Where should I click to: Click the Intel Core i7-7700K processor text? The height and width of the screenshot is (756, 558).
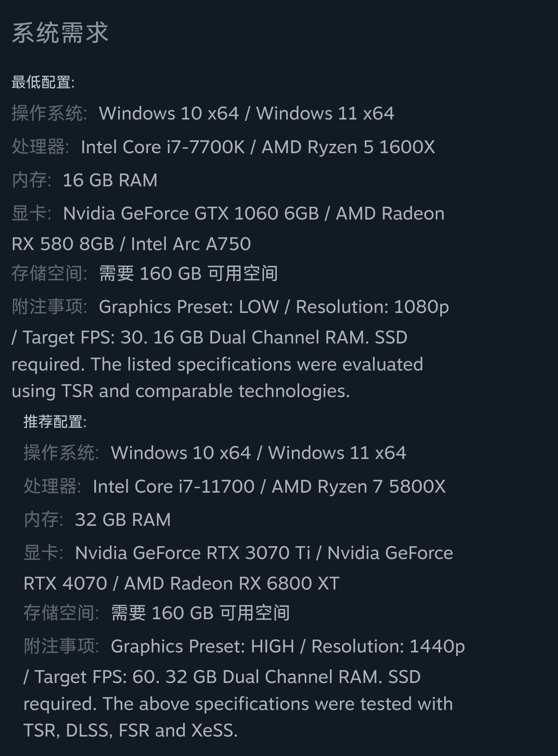[163, 147]
